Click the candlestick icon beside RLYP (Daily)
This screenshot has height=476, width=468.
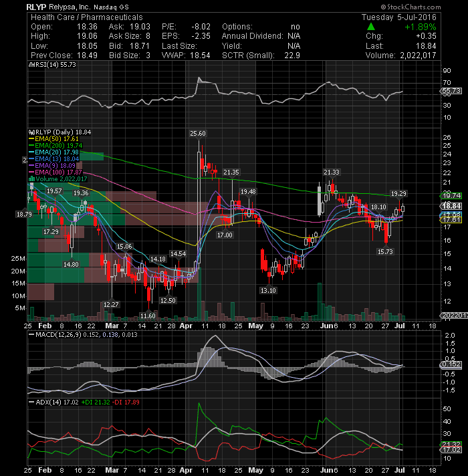31,132
